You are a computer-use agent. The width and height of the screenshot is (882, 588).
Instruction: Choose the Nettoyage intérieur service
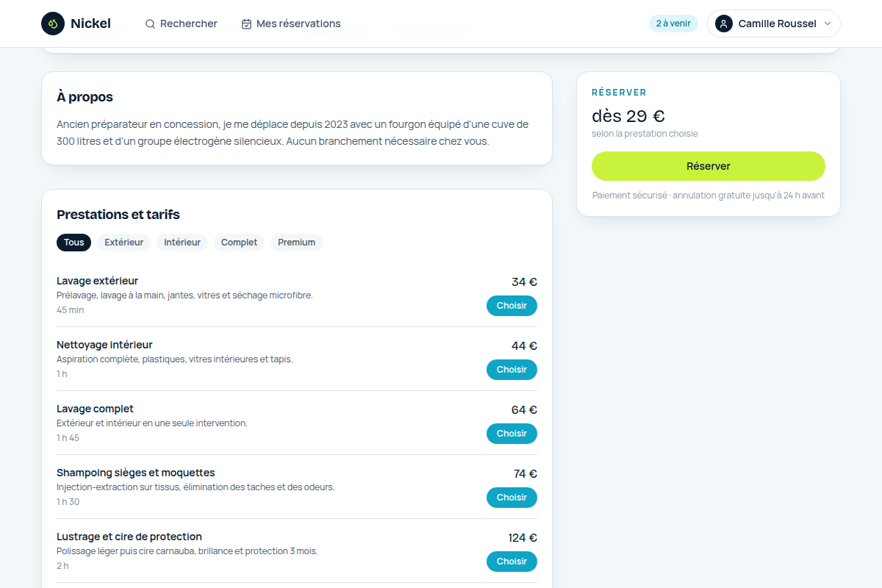(512, 370)
